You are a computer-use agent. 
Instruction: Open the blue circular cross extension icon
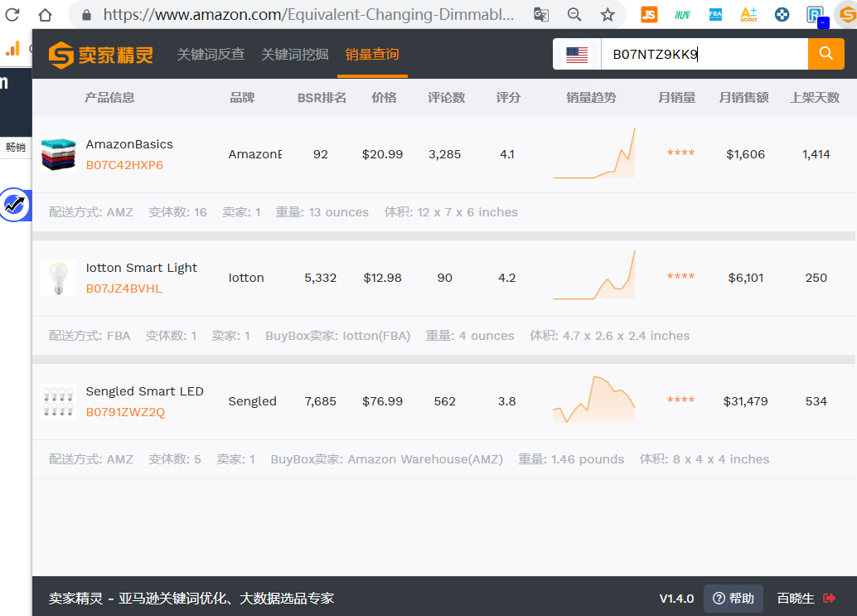coord(782,15)
